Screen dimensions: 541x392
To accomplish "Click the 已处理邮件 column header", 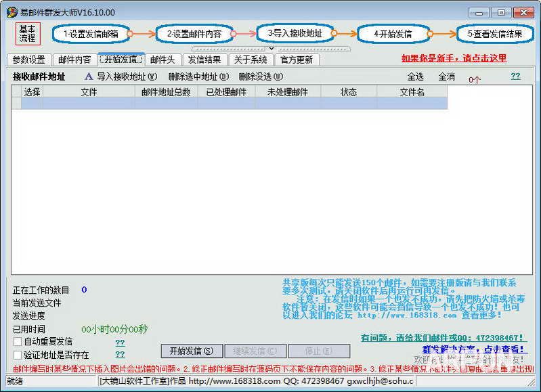I will tap(226, 92).
